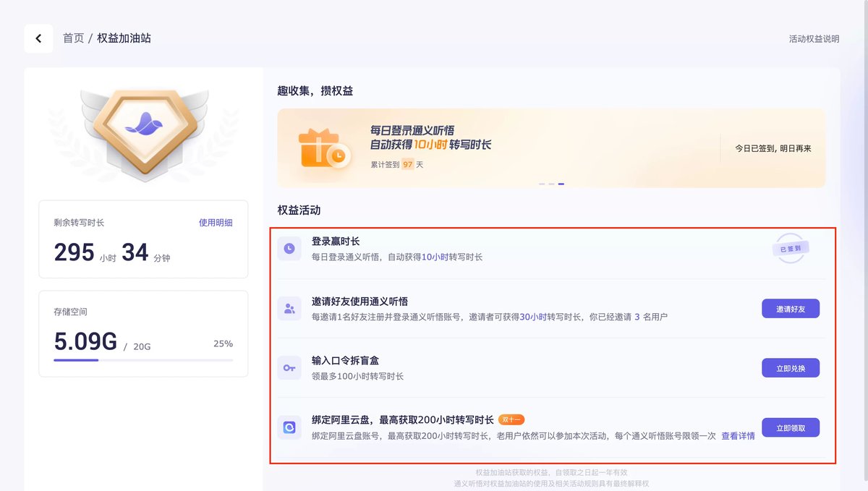Click the 立即兑换 button
868x491 pixels.
791,368
